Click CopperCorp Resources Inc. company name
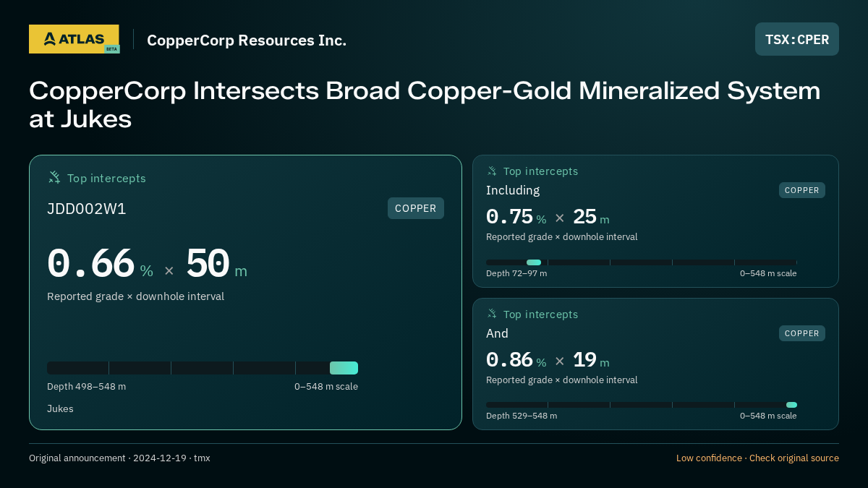The image size is (868, 488). click(x=247, y=40)
